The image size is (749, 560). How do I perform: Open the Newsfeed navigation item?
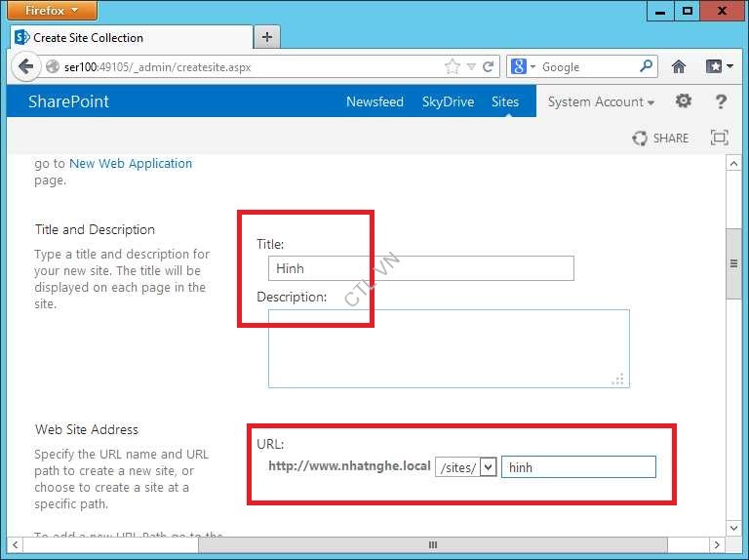(x=374, y=101)
